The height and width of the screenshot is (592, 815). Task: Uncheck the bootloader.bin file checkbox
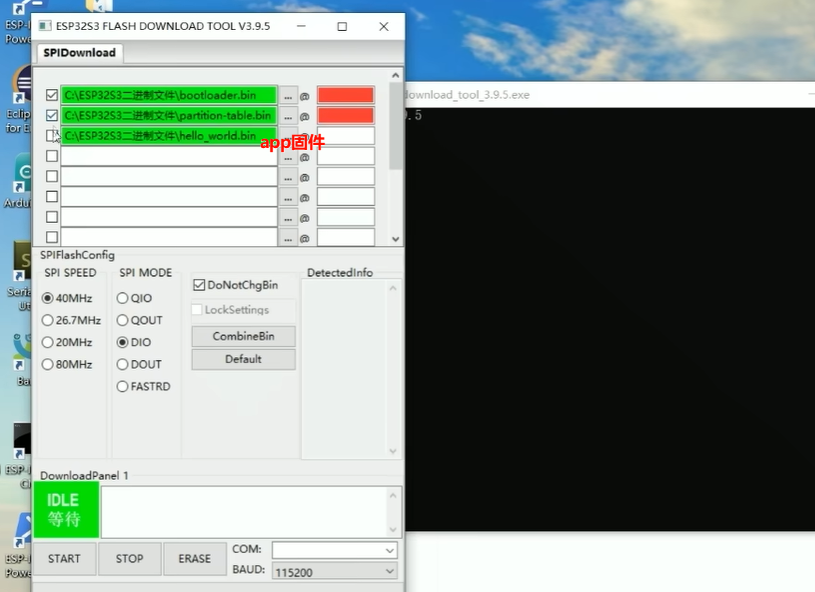pos(51,95)
